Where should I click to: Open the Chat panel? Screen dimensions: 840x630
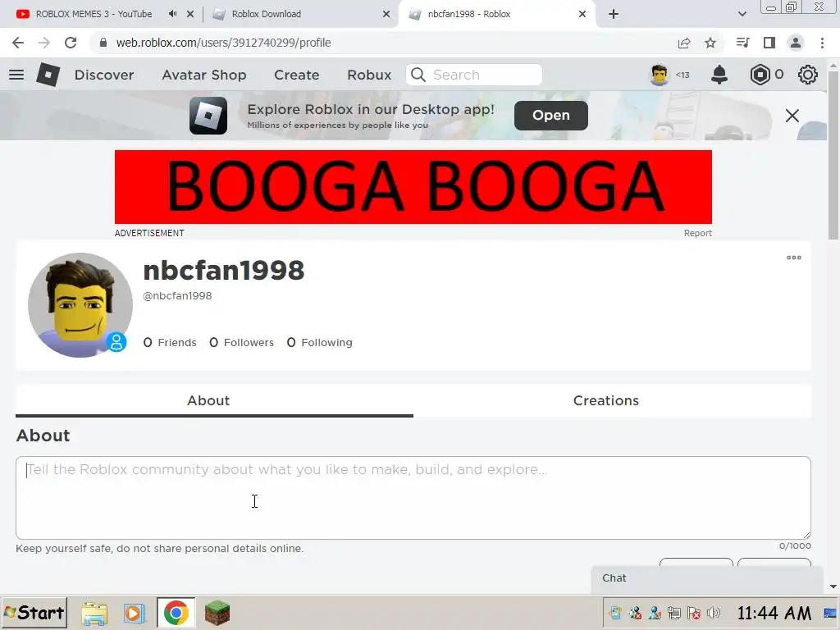click(x=706, y=578)
